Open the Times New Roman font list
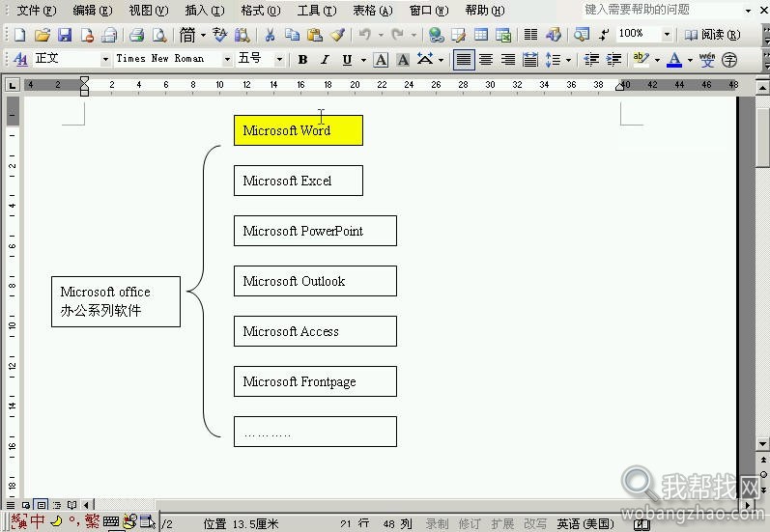This screenshot has width=770, height=532. tap(227, 60)
